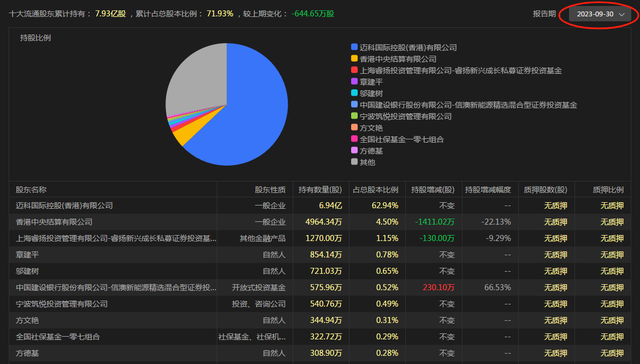Click the chevron arrow beside 2023-09-30
This screenshot has height=364, width=640.
click(622, 15)
